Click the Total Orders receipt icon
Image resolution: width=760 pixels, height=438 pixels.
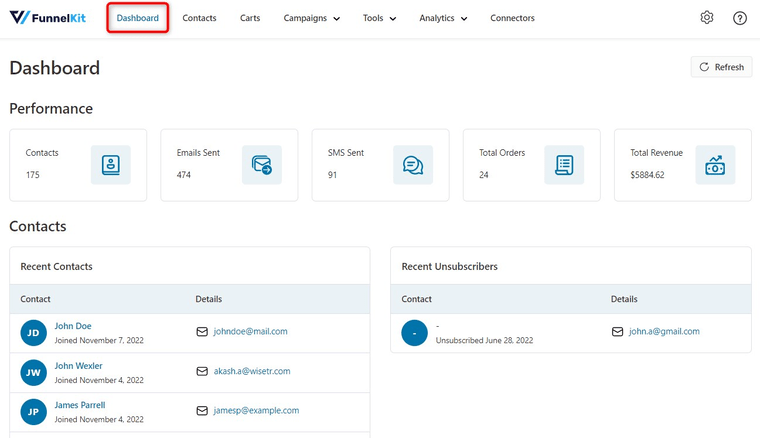coord(564,165)
